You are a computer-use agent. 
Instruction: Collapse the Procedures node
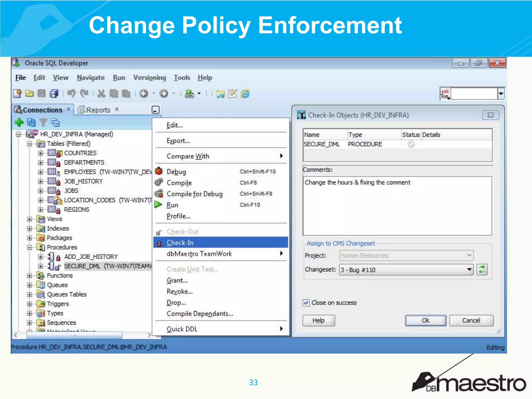click(30, 247)
